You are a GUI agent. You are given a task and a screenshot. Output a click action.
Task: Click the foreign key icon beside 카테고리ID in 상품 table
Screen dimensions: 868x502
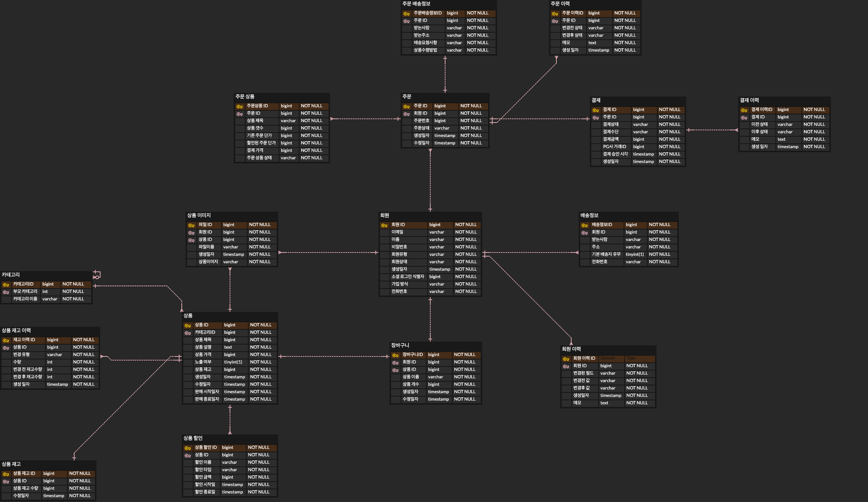tap(188, 333)
